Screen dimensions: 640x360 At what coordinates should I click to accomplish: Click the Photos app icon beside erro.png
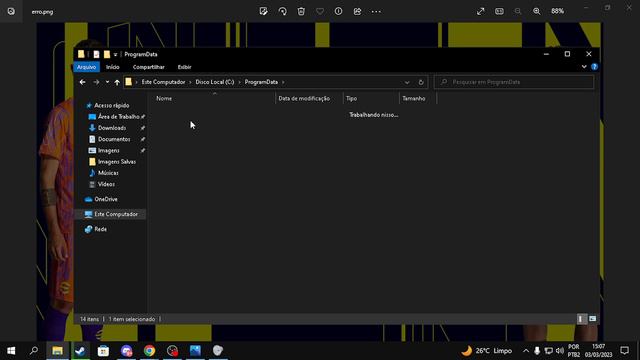click(x=11, y=11)
